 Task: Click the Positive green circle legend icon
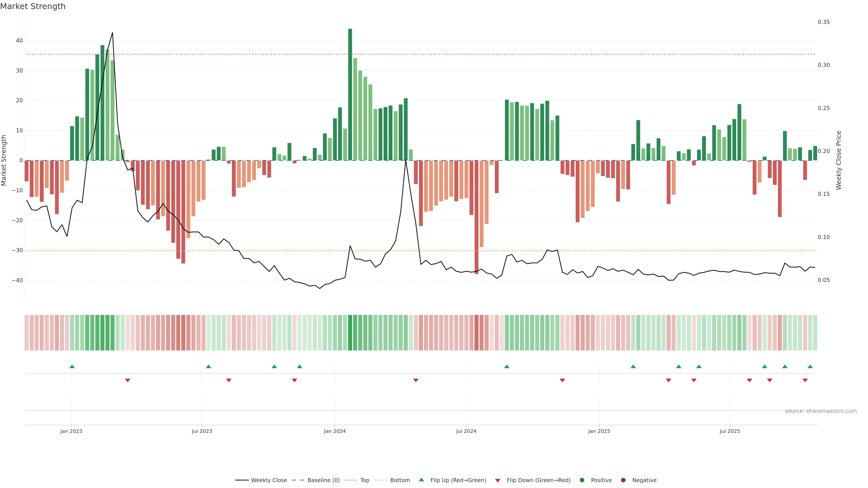tap(582, 480)
